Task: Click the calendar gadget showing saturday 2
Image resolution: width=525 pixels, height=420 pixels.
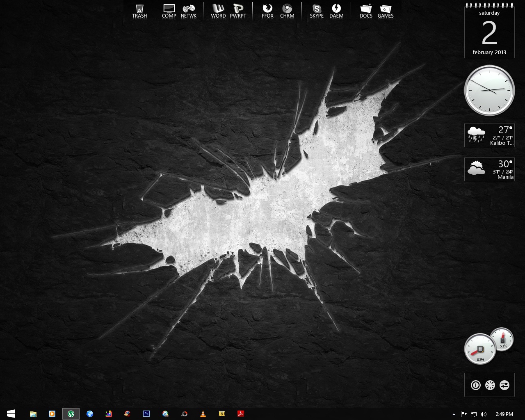Action: click(489, 31)
